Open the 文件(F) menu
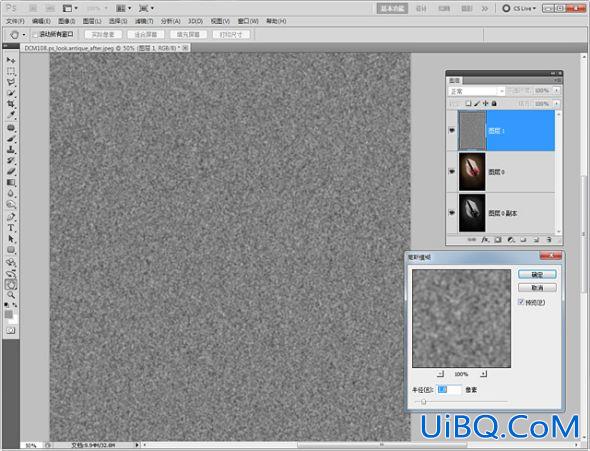Image resolution: width=590 pixels, height=451 pixels. click(15, 21)
